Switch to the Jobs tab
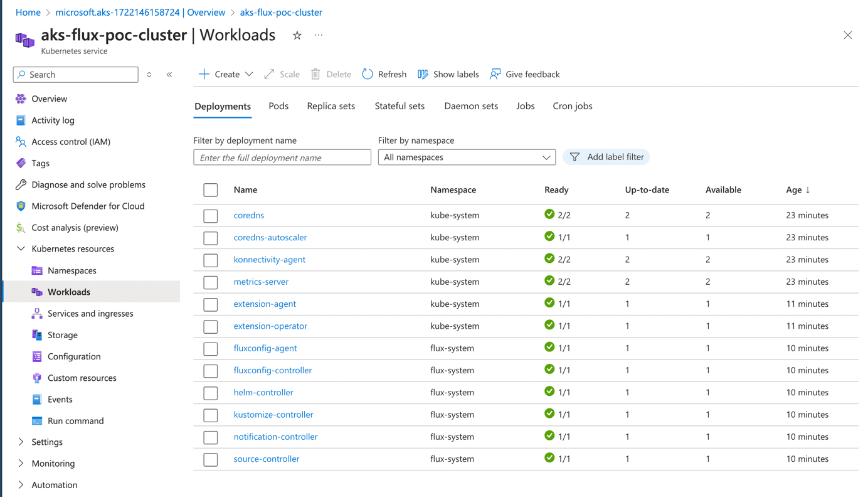Screen dimensions: 868x500 (x=526, y=106)
